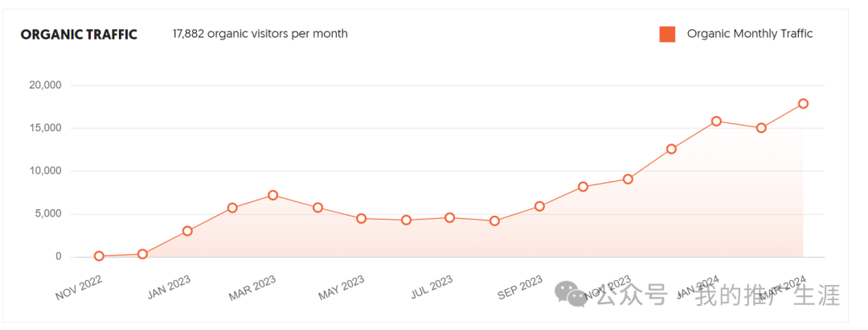Image resolution: width=868 pixels, height=330 pixels.
Task: Click the 10,000 y-axis label
Action: pyautogui.click(x=43, y=171)
